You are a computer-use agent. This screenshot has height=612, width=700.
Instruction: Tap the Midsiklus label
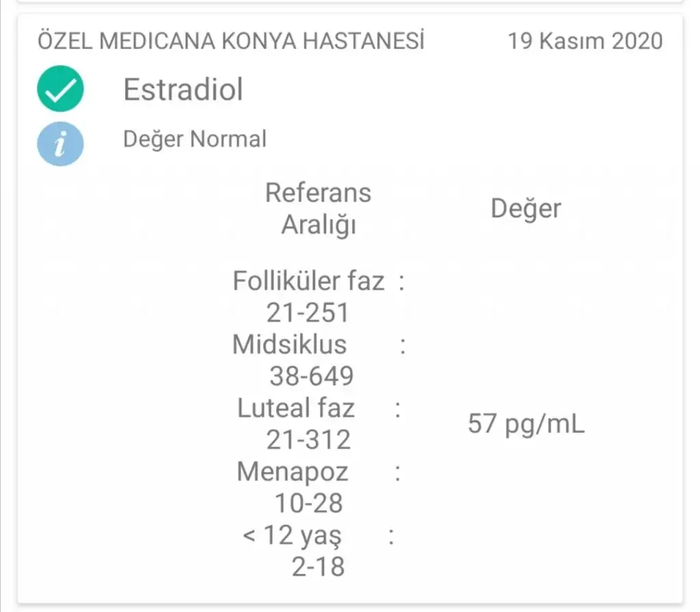click(289, 344)
